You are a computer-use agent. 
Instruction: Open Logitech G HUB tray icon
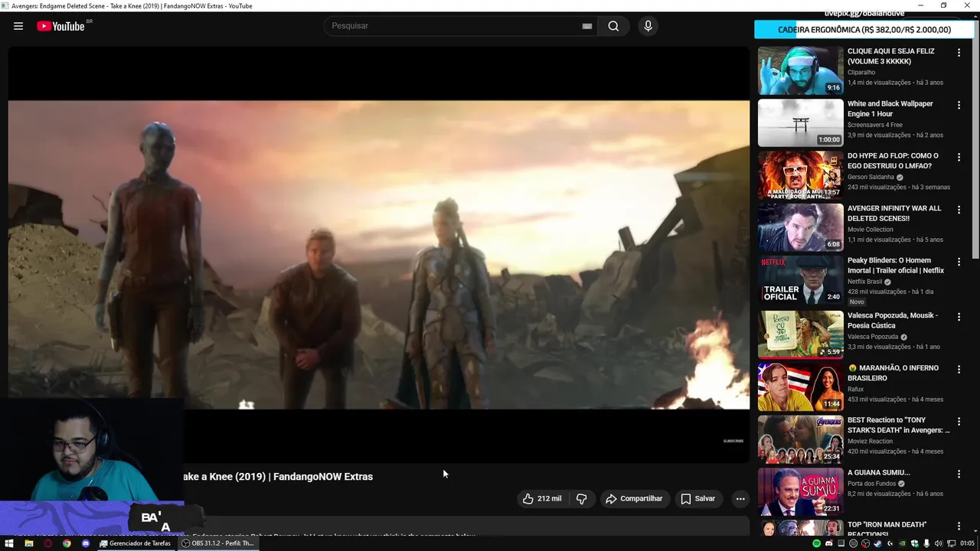(x=890, y=543)
